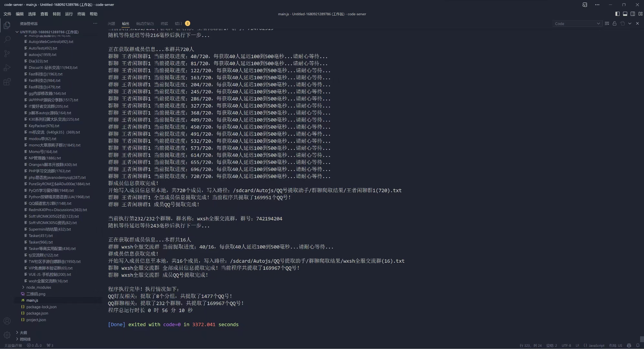Customize layout icon in title bar
This screenshot has height=349, width=644.
[640, 14]
